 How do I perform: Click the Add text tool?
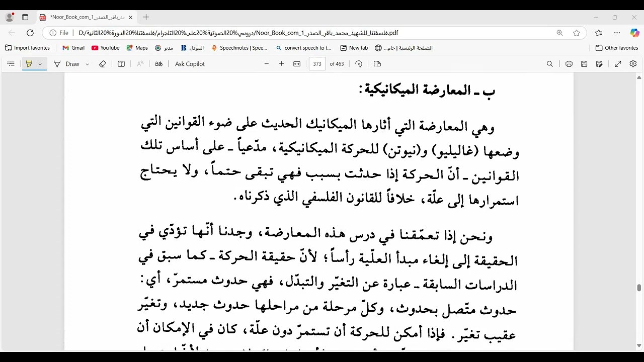click(x=121, y=64)
